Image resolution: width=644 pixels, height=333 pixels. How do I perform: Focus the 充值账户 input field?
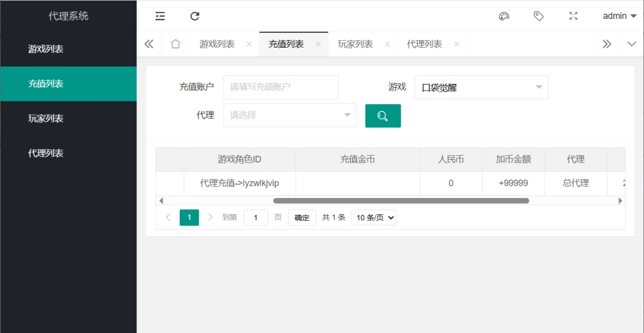(x=280, y=87)
